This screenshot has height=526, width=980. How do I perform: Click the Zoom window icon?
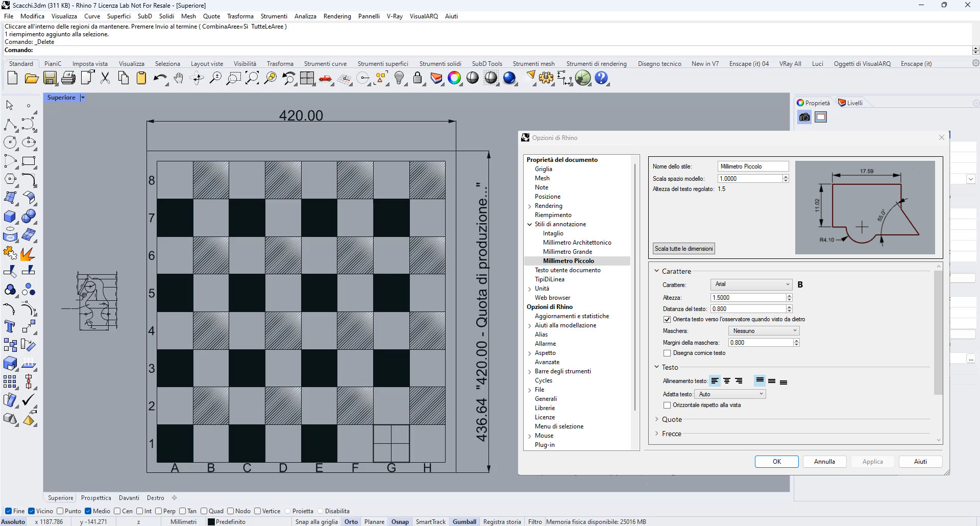pyautogui.click(x=233, y=78)
